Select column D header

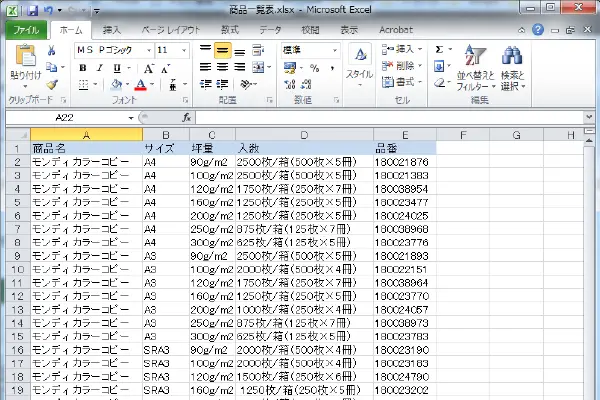pyautogui.click(x=304, y=135)
